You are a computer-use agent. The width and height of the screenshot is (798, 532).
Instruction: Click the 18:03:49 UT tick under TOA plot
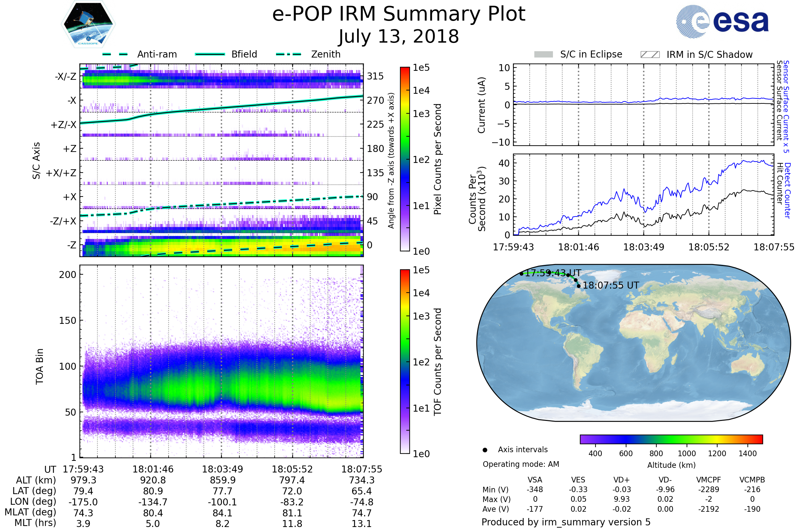(x=222, y=469)
